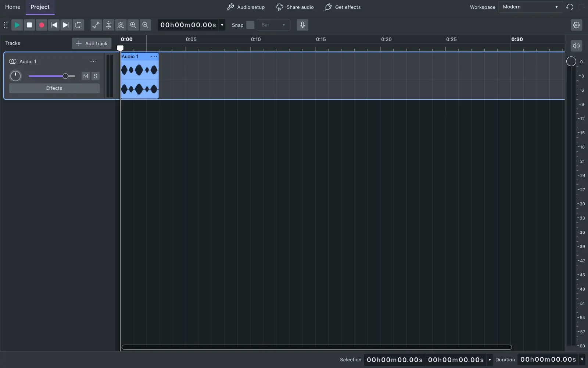Click the undo arrow icon
588x368 pixels.
pyautogui.click(x=570, y=7)
